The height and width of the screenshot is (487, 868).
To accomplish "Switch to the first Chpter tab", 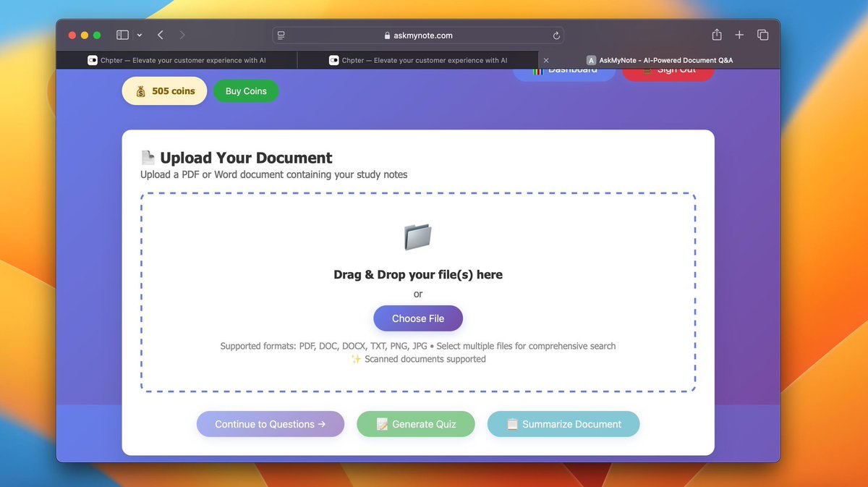I will (176, 60).
